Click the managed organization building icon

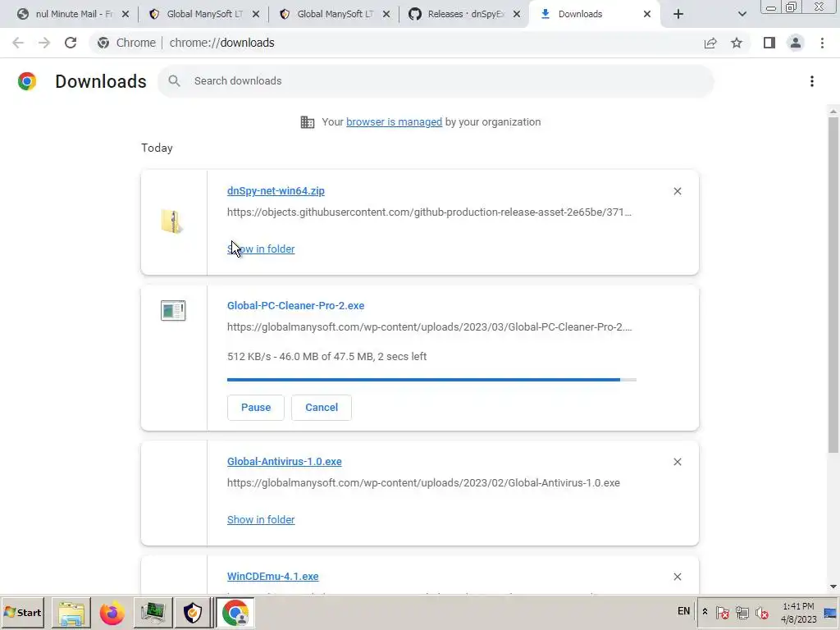[x=308, y=122]
